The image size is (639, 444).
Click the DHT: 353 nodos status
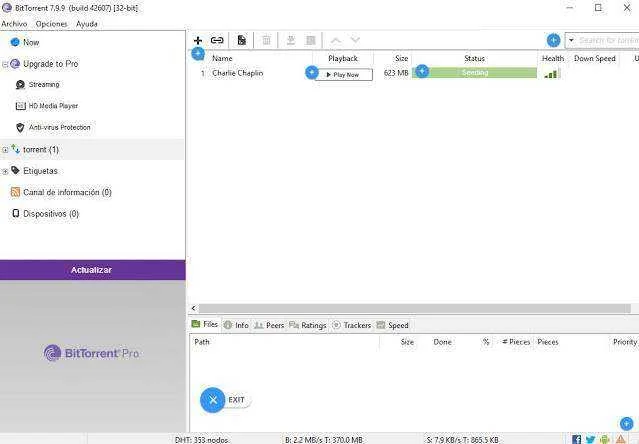click(202, 440)
